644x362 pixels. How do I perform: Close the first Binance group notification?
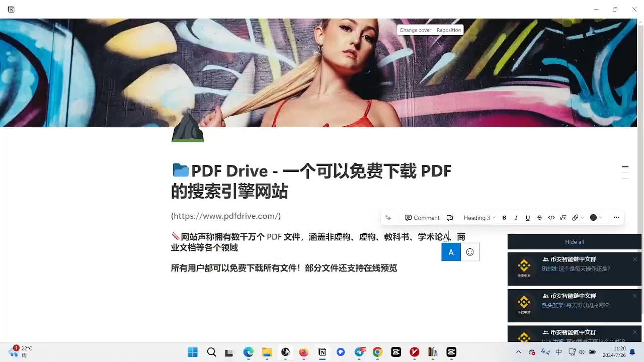pos(635,259)
